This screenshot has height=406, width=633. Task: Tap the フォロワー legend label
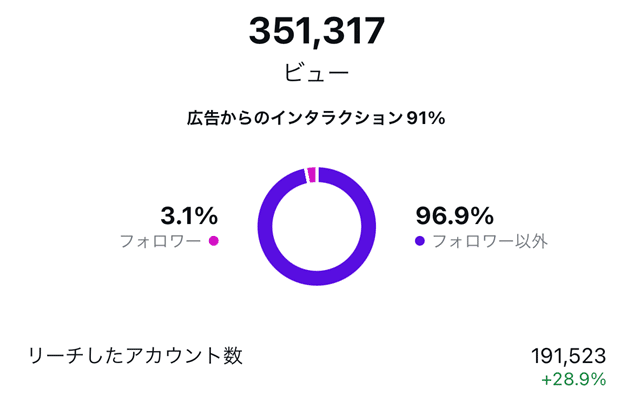click(160, 241)
